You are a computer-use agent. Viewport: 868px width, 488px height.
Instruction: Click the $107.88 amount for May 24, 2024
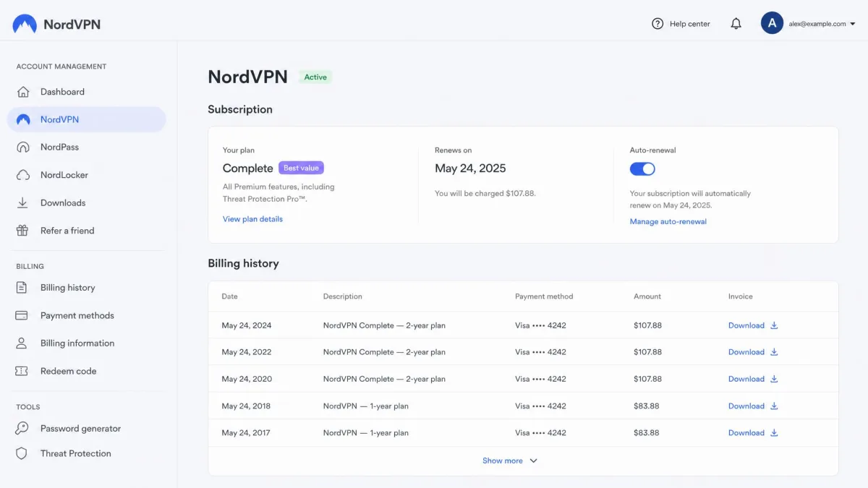tap(647, 325)
